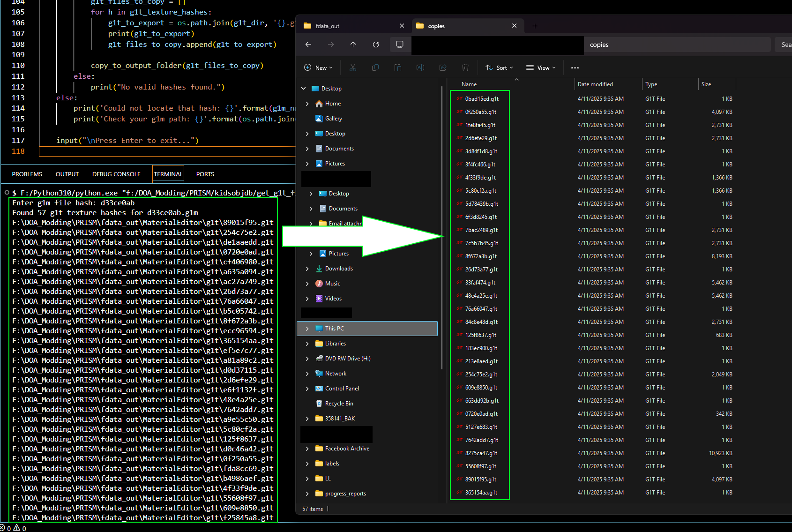This screenshot has width=792, height=532.
Task: Click the Copy icon in Explorer toolbar
Action: (375, 67)
